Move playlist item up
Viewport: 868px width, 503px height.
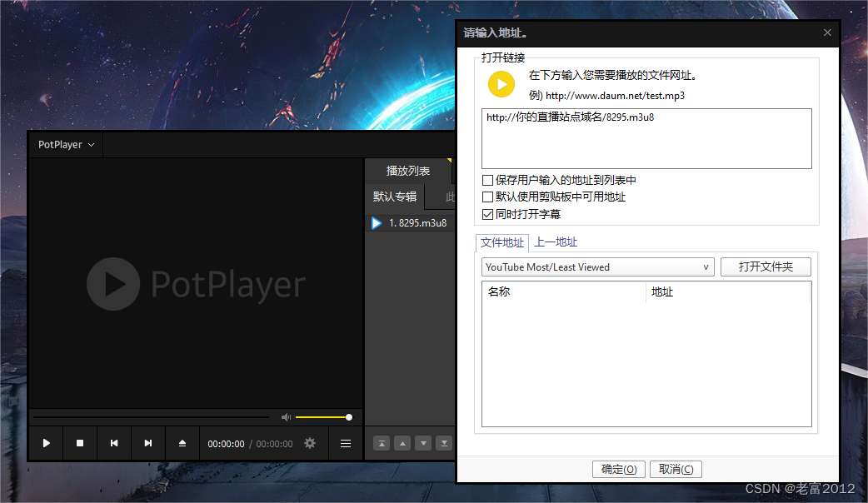point(402,443)
